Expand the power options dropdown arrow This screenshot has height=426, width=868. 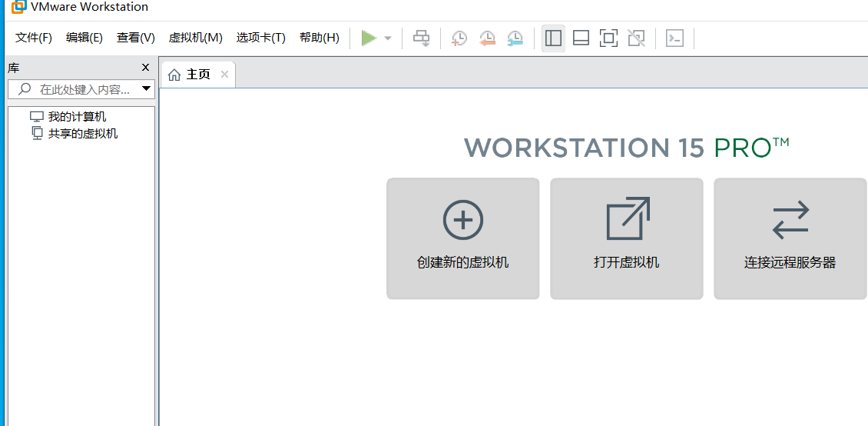[387, 38]
